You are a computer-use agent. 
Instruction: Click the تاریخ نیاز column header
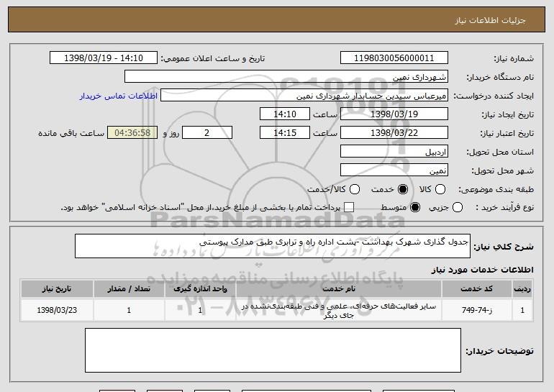pyautogui.click(x=57, y=289)
